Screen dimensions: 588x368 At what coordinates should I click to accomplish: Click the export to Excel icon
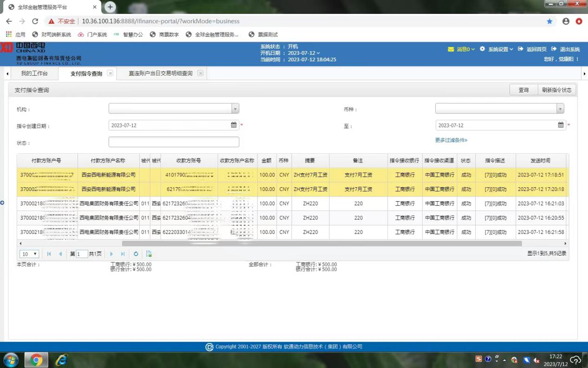tap(149, 254)
